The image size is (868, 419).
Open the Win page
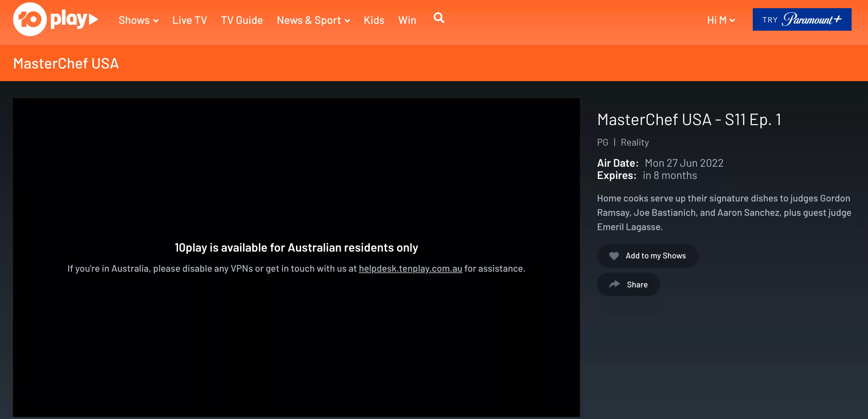click(407, 20)
